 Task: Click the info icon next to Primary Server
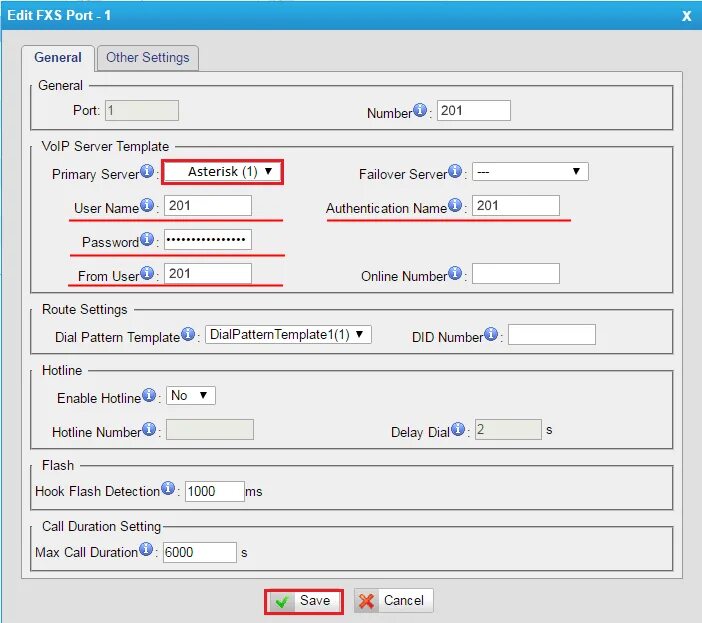click(x=147, y=171)
